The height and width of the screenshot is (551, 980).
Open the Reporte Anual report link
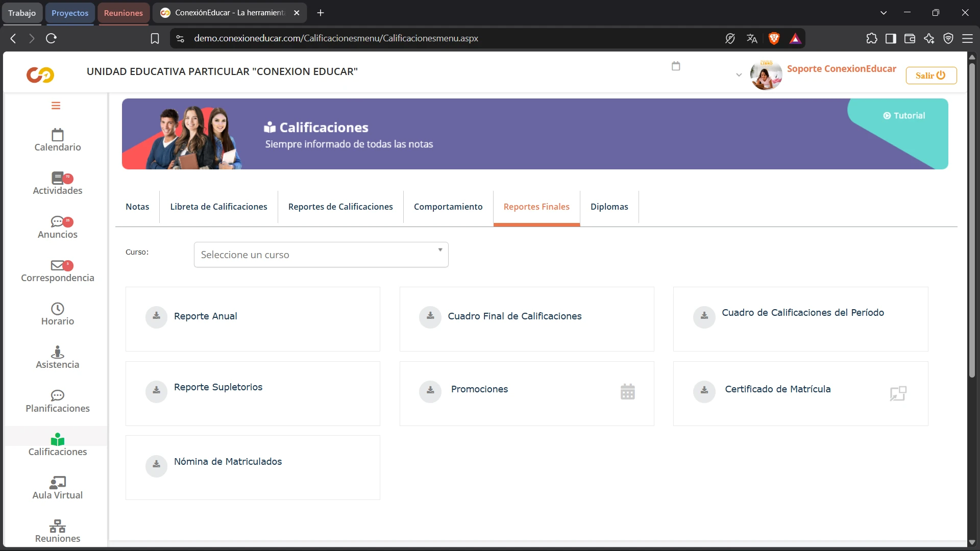click(205, 316)
